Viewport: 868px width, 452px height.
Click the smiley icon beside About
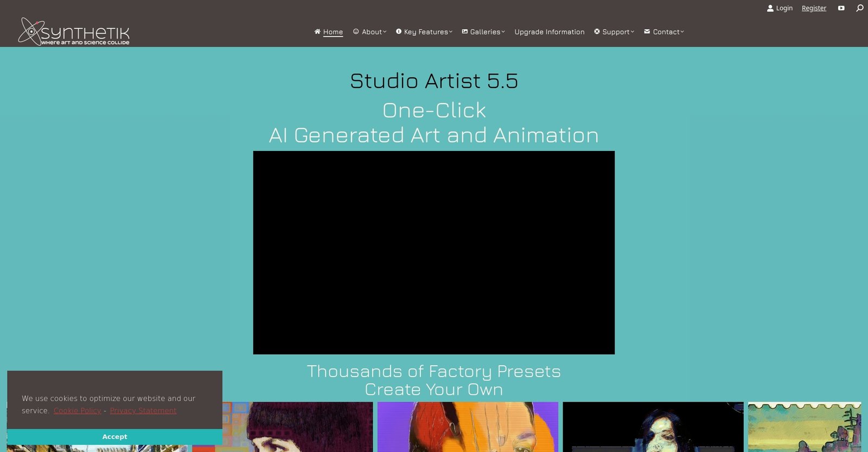pos(356,31)
